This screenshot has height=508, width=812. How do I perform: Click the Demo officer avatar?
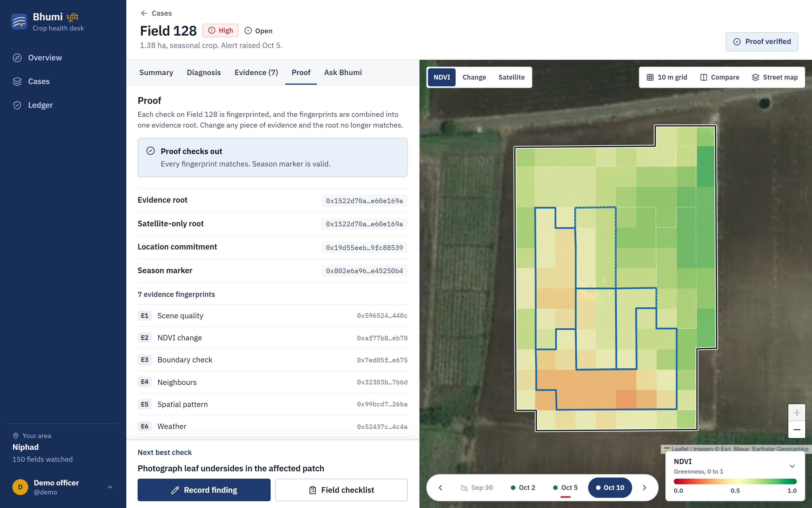[20, 487]
